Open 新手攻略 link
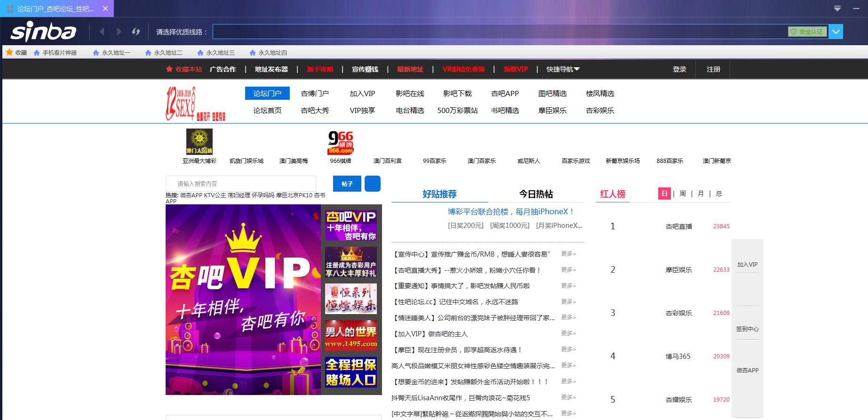 coord(320,69)
